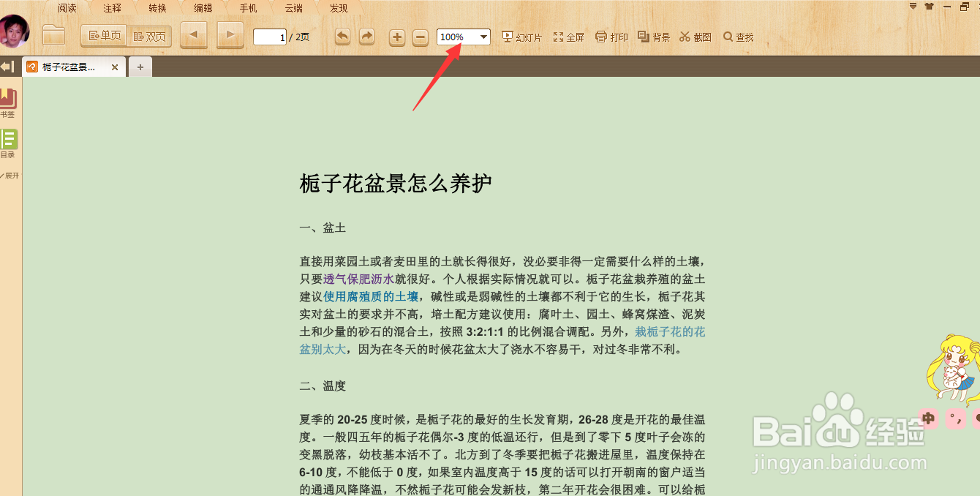Image resolution: width=980 pixels, height=496 pixels.
Task: Open the 注释 annotation menu
Action: click(111, 8)
